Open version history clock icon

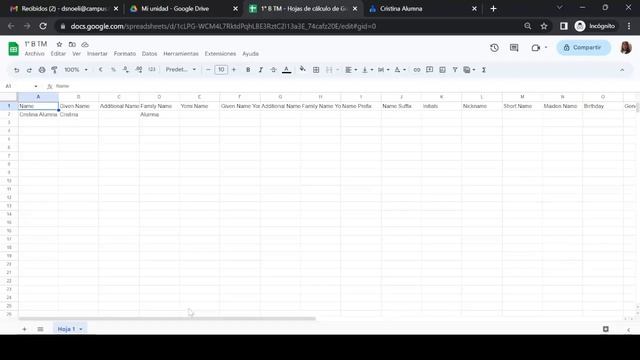(x=494, y=48)
